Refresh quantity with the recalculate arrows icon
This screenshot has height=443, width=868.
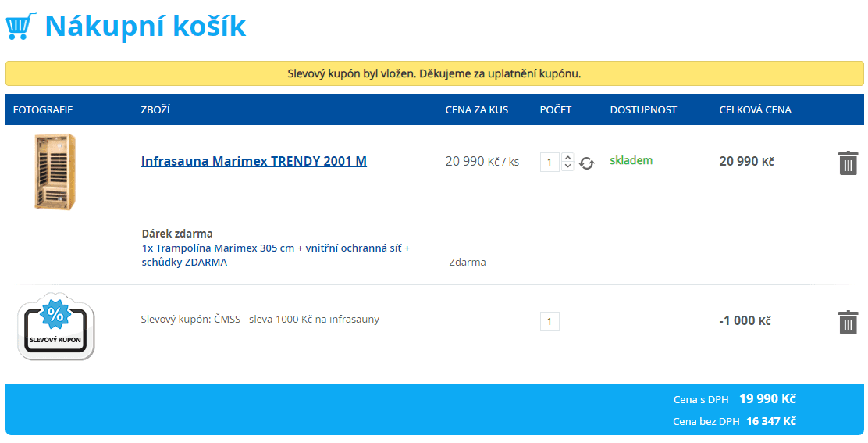point(587,163)
